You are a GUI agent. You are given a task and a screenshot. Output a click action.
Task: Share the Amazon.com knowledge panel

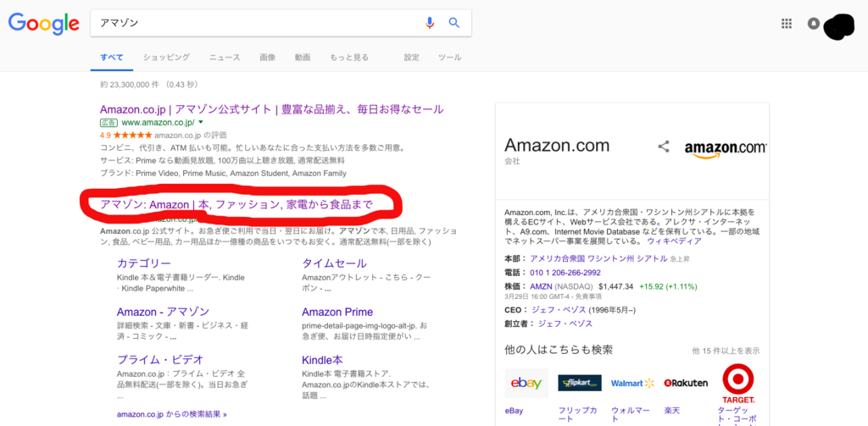[663, 147]
